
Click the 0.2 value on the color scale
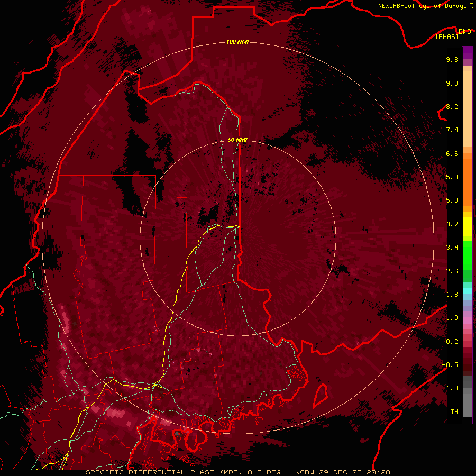coord(452,342)
